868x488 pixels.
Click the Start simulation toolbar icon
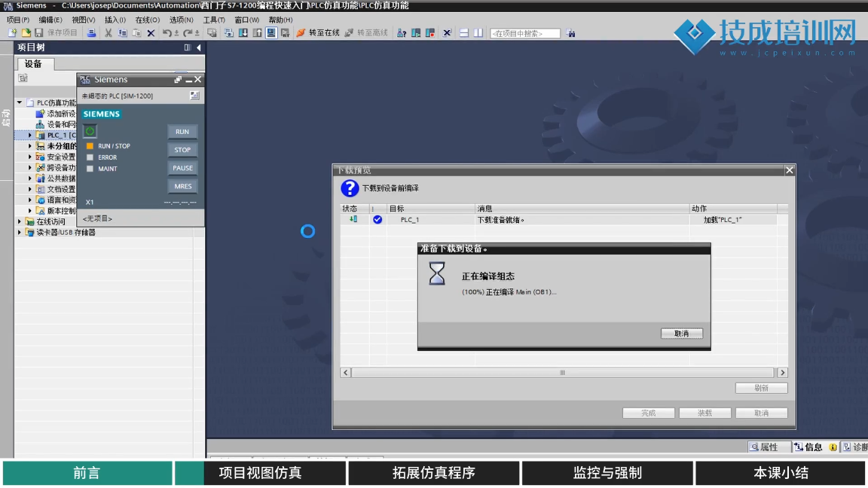(270, 33)
